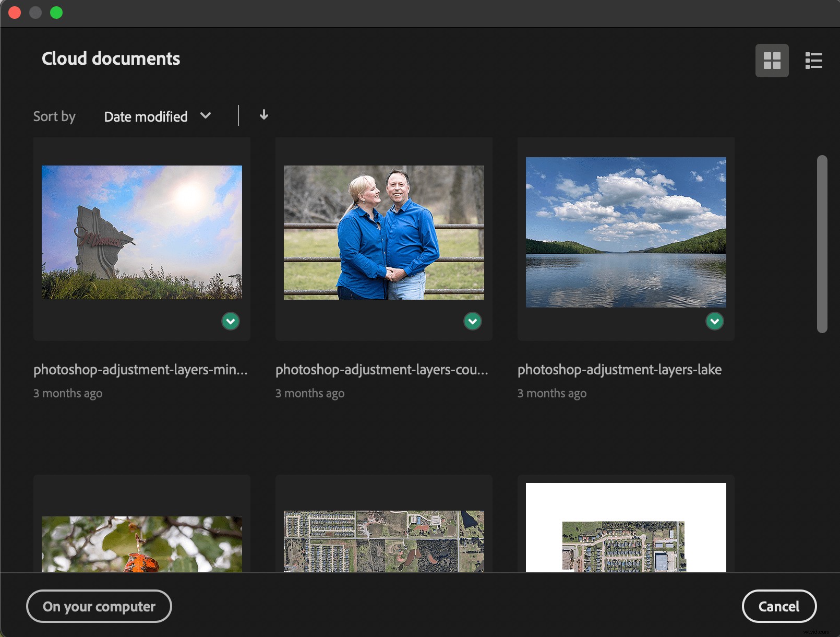Viewport: 840px width, 637px height.
Task: Open the lake and clouds thumbnail
Action: pyautogui.click(x=626, y=232)
